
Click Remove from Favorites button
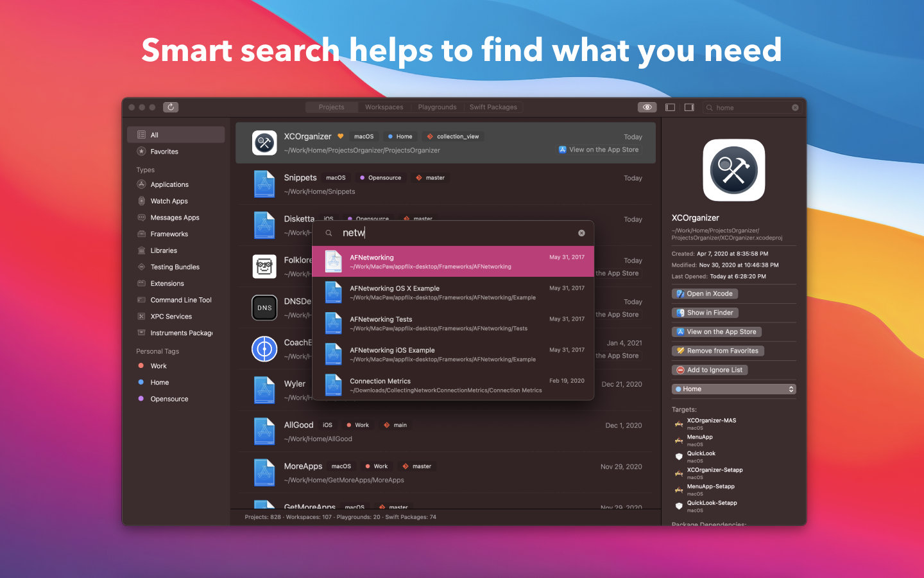click(x=718, y=351)
